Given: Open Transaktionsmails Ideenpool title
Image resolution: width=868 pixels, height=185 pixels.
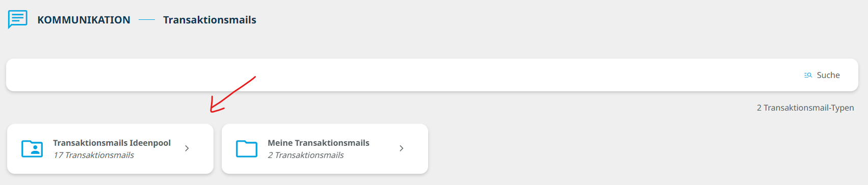Looking at the screenshot, I should [112, 143].
